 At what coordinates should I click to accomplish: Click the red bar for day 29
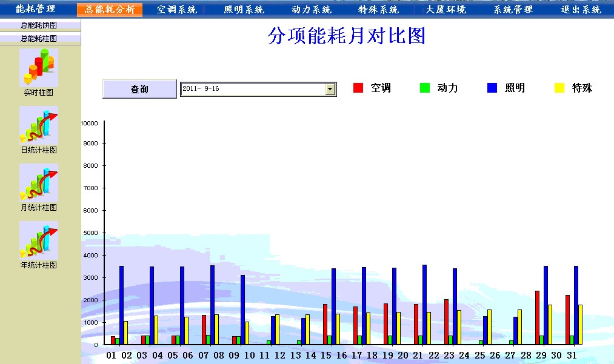click(x=537, y=318)
